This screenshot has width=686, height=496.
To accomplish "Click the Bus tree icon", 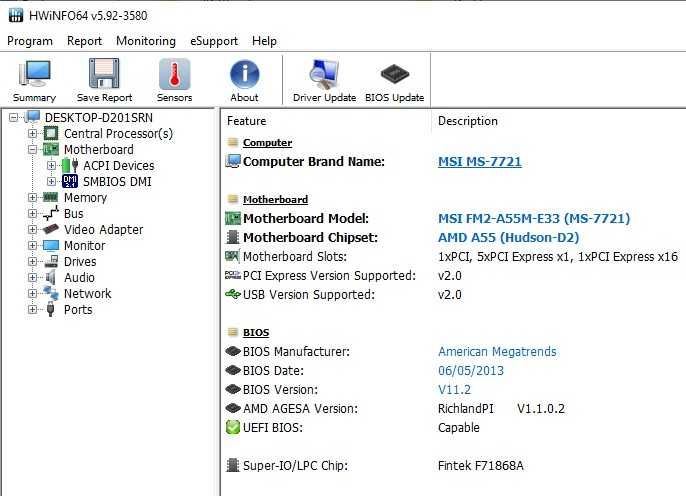I will tap(51, 213).
